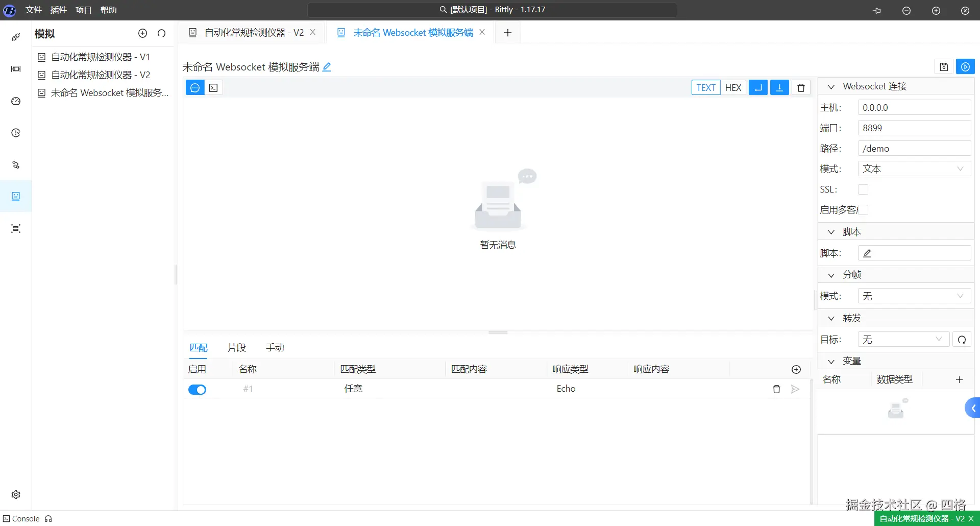Add a new simulation in the 模拟 panel
980x526 pixels.
click(142, 33)
